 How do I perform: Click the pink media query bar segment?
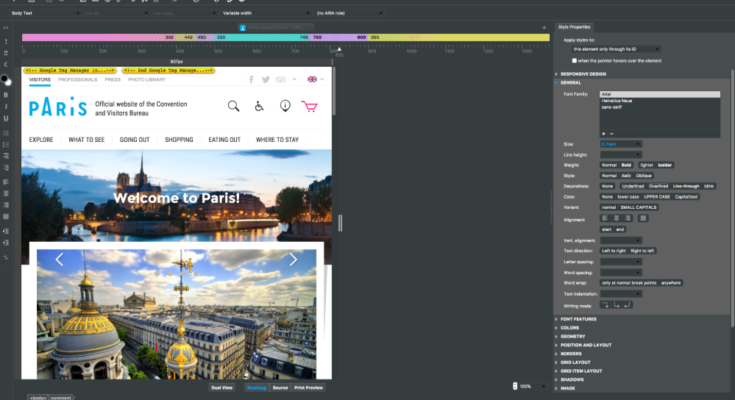(x=98, y=37)
